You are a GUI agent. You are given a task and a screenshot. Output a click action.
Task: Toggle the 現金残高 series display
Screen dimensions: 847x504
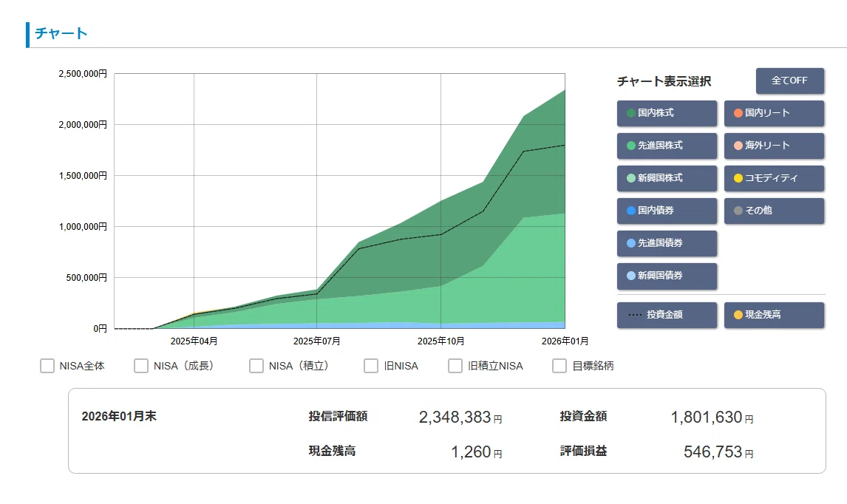point(774,314)
